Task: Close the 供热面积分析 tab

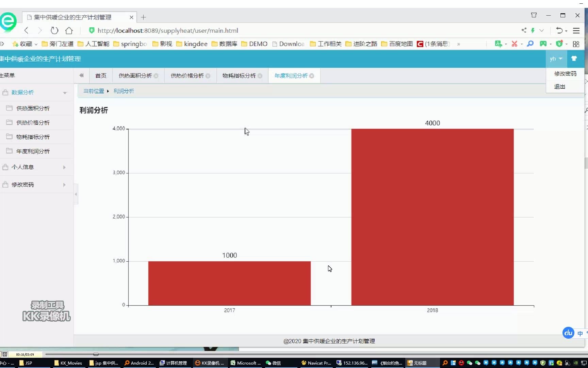Action: [x=156, y=76]
